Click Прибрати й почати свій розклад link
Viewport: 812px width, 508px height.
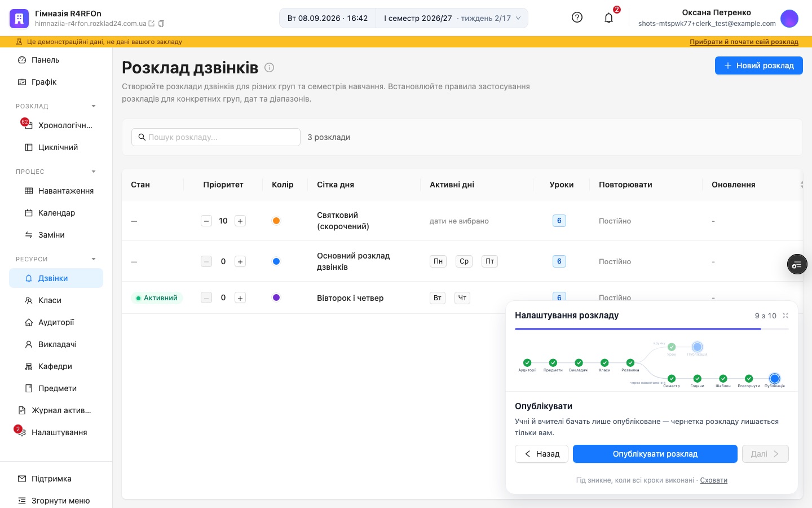[744, 42]
